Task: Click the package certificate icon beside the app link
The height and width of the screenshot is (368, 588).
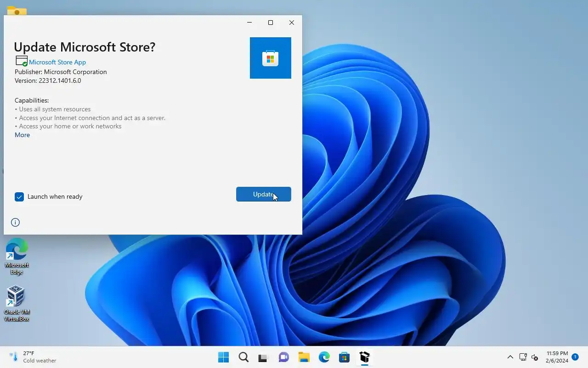Action: coord(21,61)
